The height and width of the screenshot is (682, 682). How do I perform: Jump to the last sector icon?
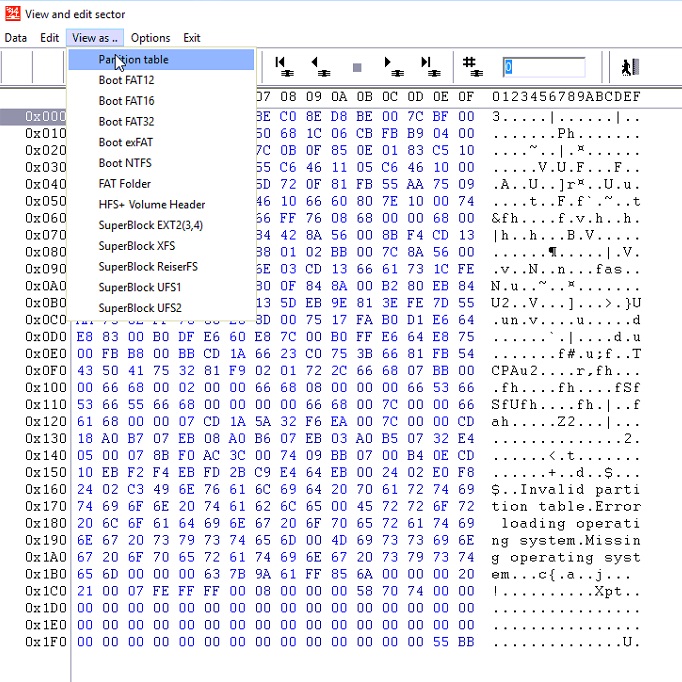pos(428,67)
